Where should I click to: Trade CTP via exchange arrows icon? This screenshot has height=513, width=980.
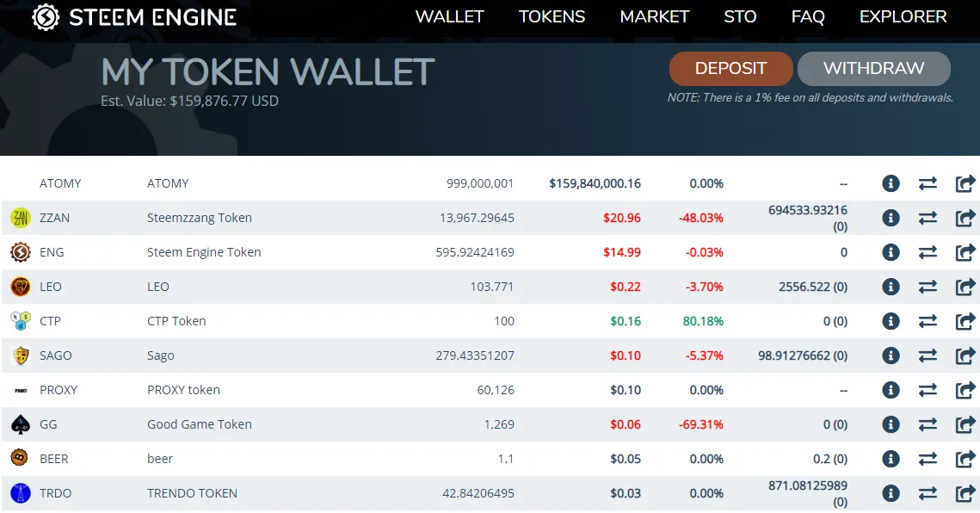928,321
